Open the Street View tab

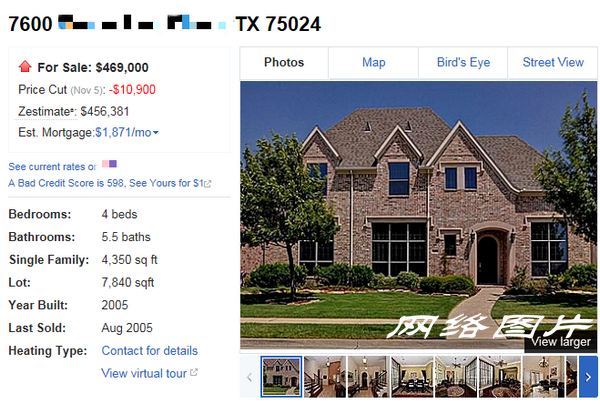pos(553,62)
